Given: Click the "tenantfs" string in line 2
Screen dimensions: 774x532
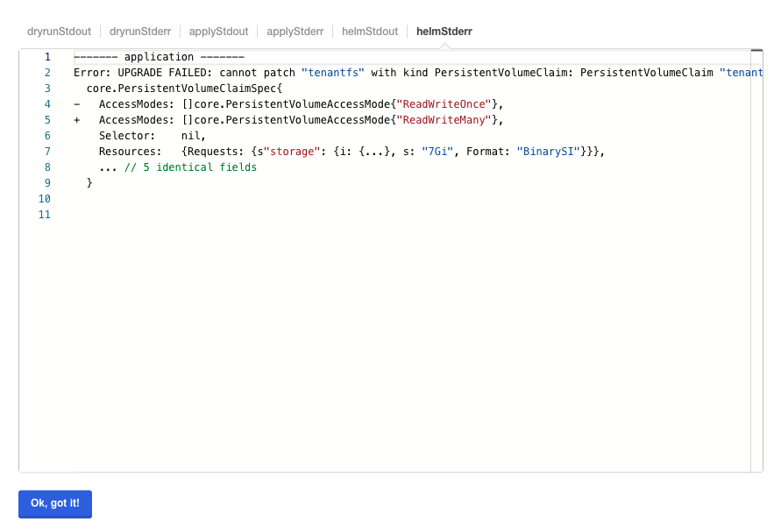Looking at the screenshot, I should point(333,73).
